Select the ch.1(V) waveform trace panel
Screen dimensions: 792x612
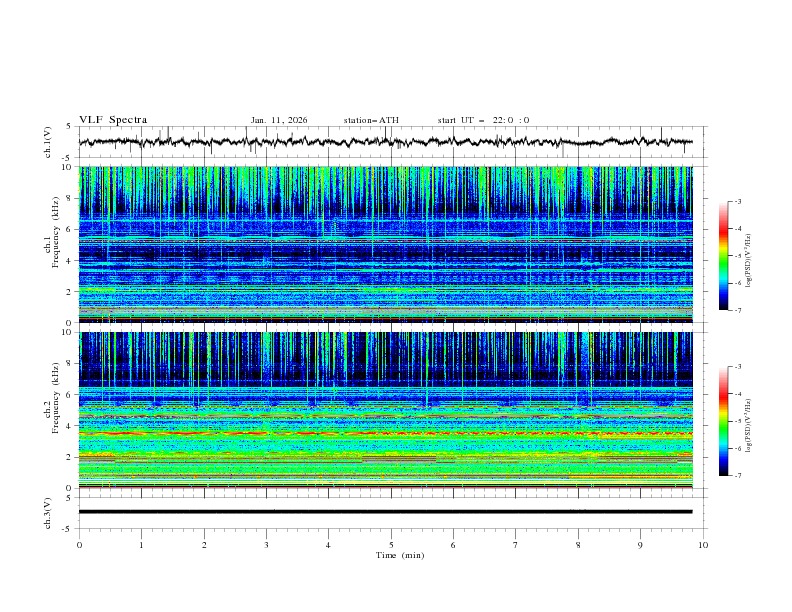coord(390,142)
